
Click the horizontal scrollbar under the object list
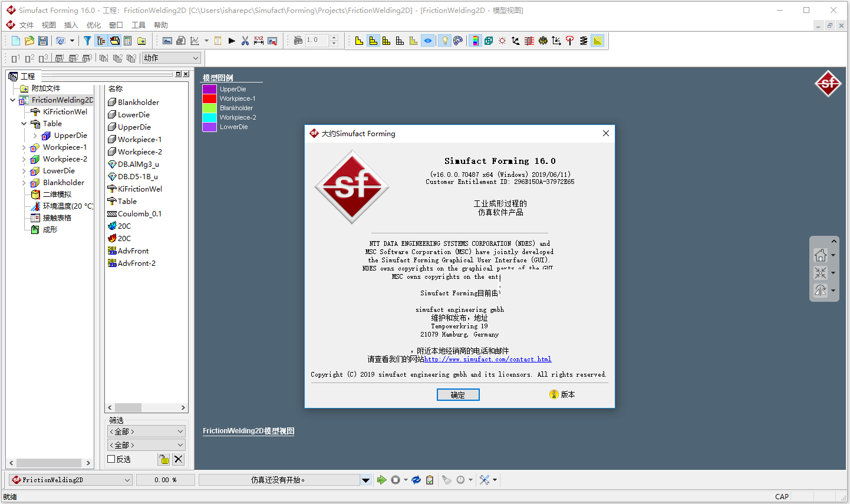coord(146,407)
